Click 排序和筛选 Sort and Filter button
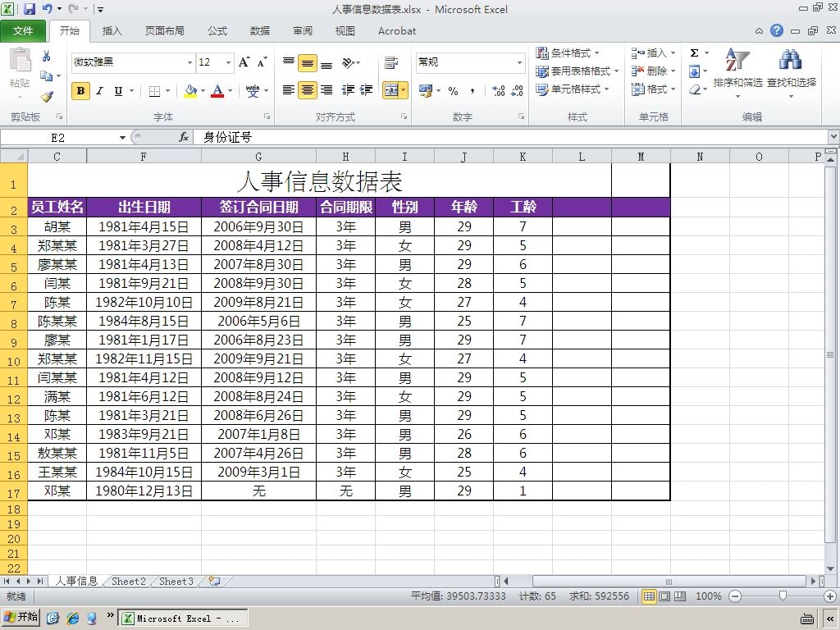Image resolution: width=840 pixels, height=630 pixels. (737, 74)
